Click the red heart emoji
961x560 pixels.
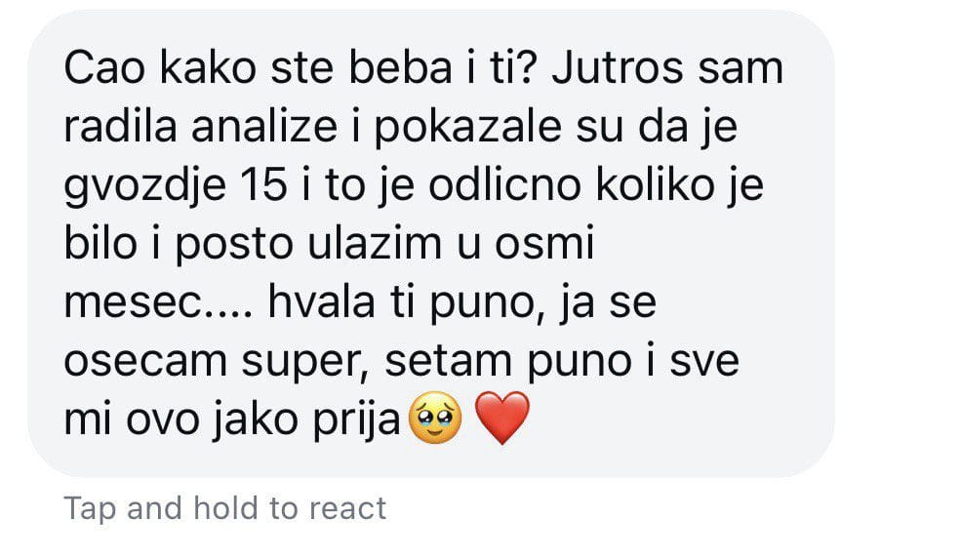coord(501,419)
